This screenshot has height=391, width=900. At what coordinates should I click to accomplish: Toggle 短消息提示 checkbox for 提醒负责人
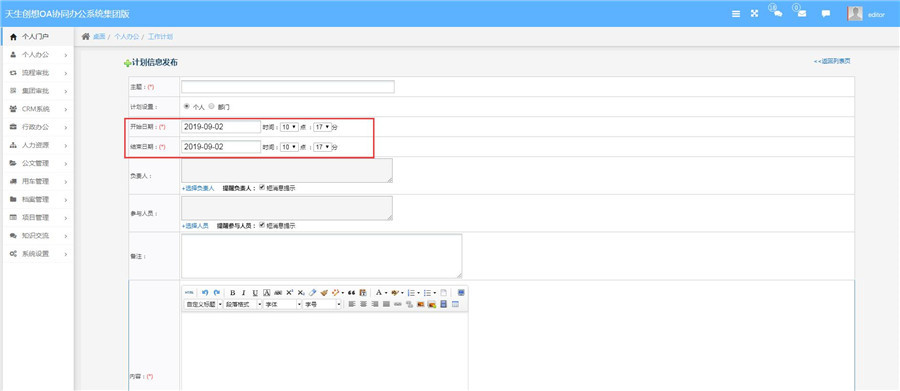tap(262, 187)
